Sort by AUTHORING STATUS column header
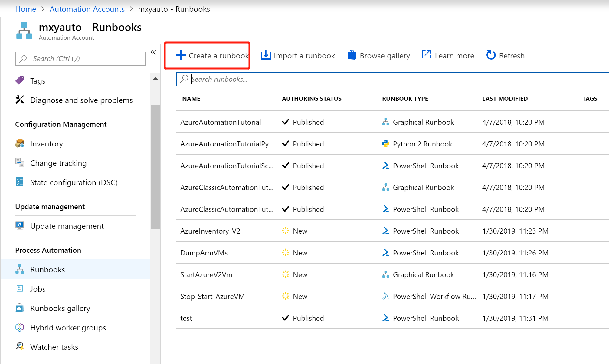The image size is (609, 364). pos(312,99)
